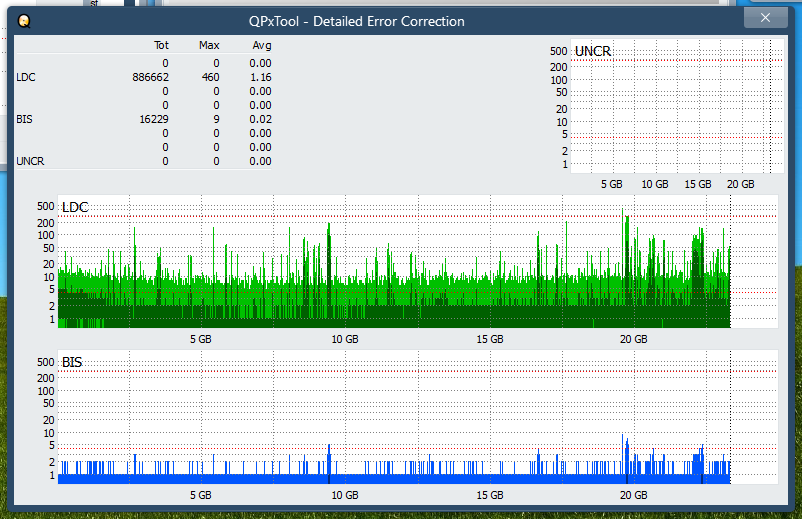Viewport: 802px width, 519px height.
Task: Click the 5 GB marker under BIS graph
Action: click(200, 495)
